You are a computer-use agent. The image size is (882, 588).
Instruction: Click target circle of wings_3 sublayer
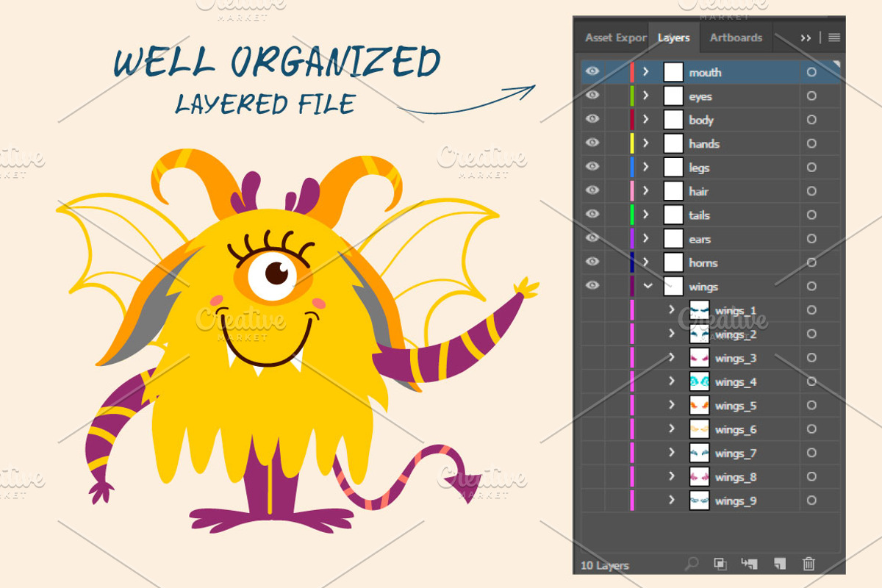pos(811,358)
